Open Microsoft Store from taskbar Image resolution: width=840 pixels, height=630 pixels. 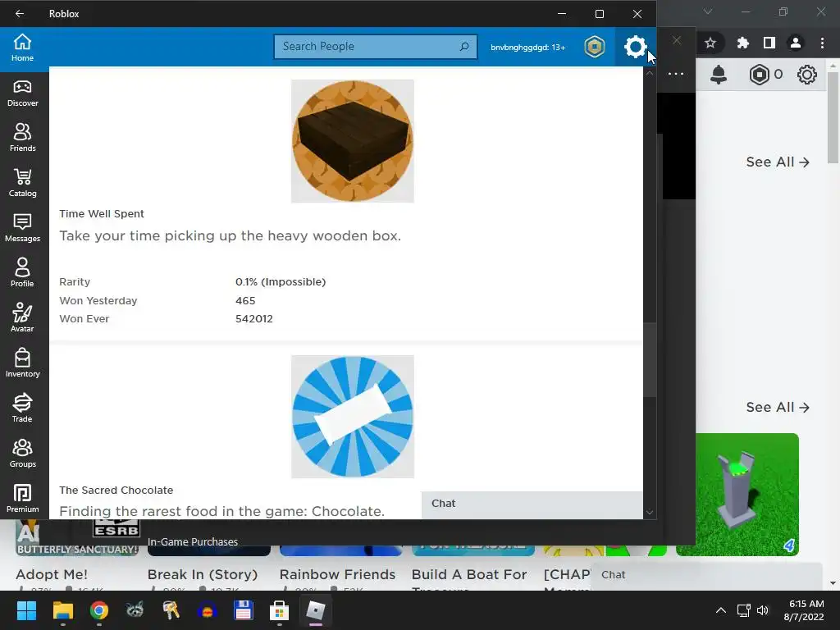click(279, 610)
